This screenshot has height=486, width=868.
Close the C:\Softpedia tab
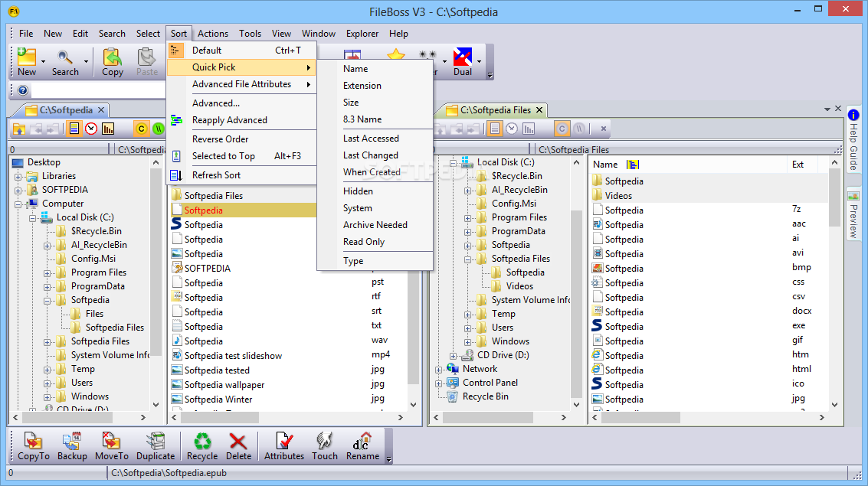click(101, 110)
